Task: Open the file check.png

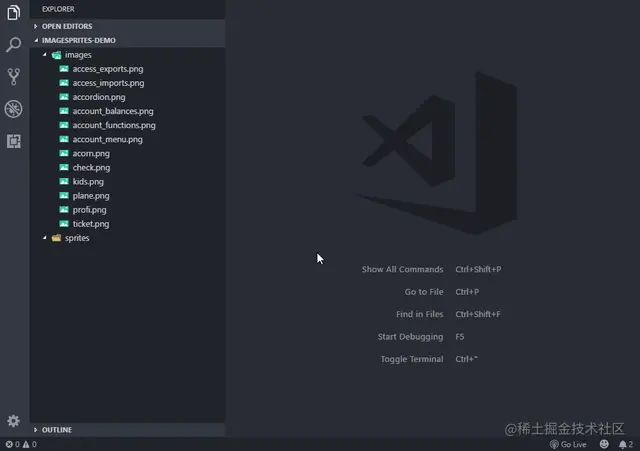Action: click(x=91, y=167)
